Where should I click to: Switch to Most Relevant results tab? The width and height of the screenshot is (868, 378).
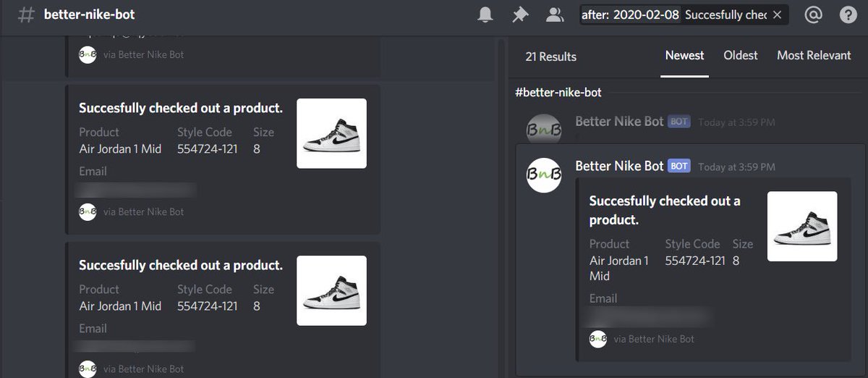tap(814, 55)
